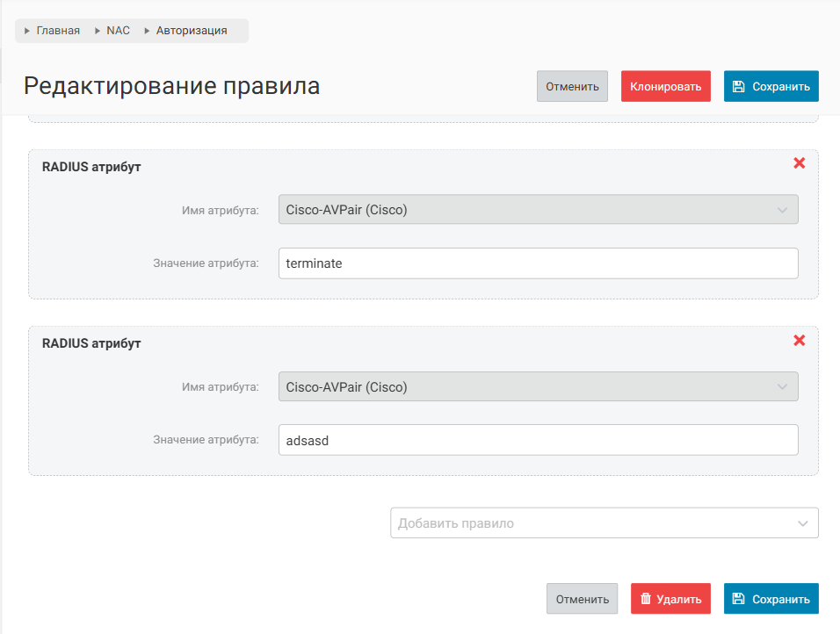Click Значение атрибута label in the second block
Screen dimensions: 840x634
[x=206, y=440]
